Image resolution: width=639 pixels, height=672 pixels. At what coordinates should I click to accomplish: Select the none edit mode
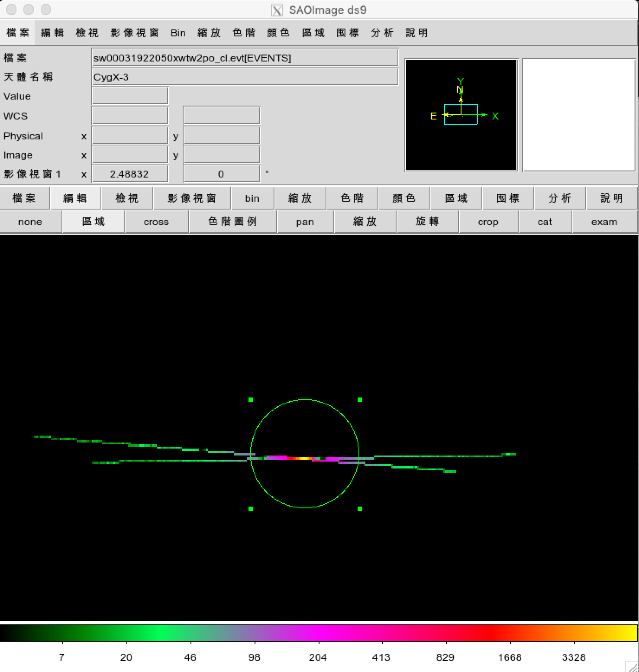coord(30,222)
